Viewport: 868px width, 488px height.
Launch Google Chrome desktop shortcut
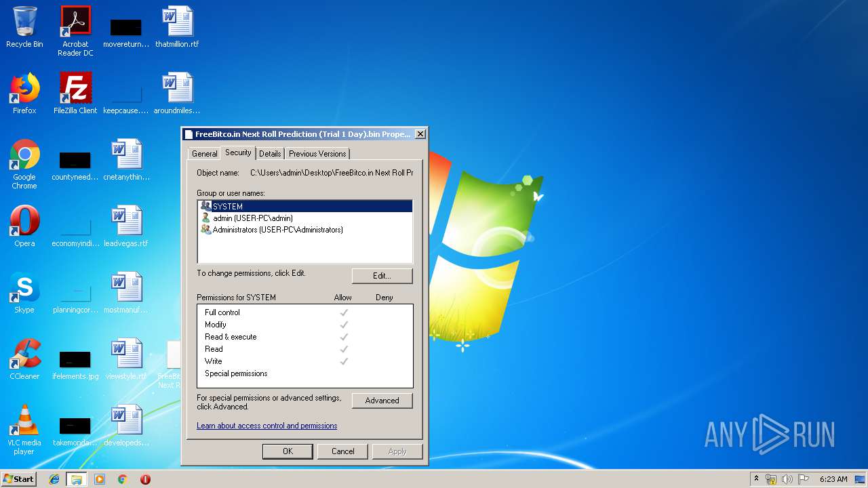[24, 163]
